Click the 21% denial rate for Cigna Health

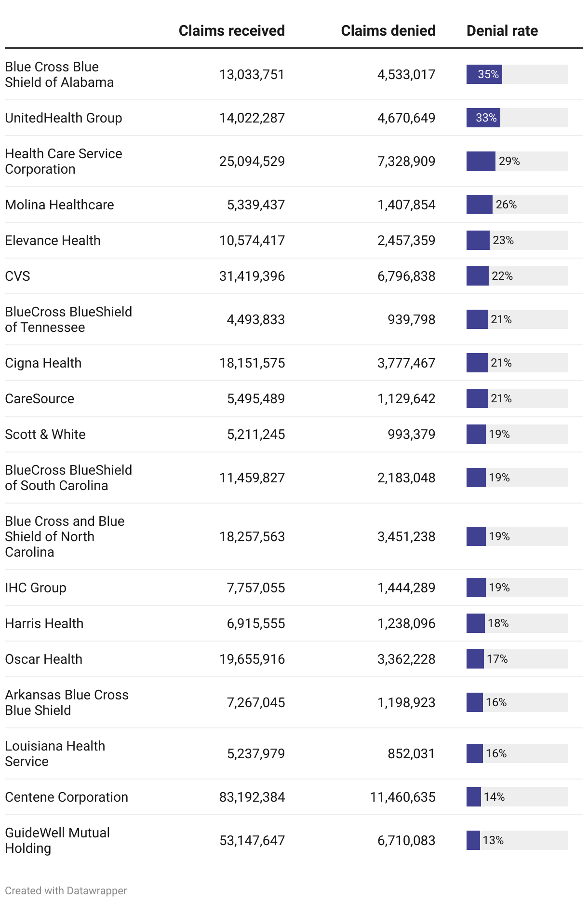[502, 363]
